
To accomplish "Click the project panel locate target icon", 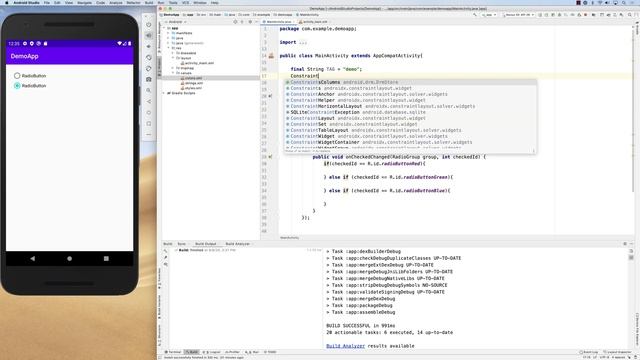I will 236,22.
